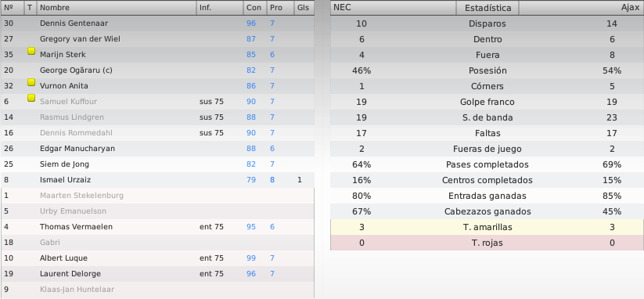This screenshot has width=644, height=299.
Task: Click the T. amarillas yellow row
Action: (487, 227)
